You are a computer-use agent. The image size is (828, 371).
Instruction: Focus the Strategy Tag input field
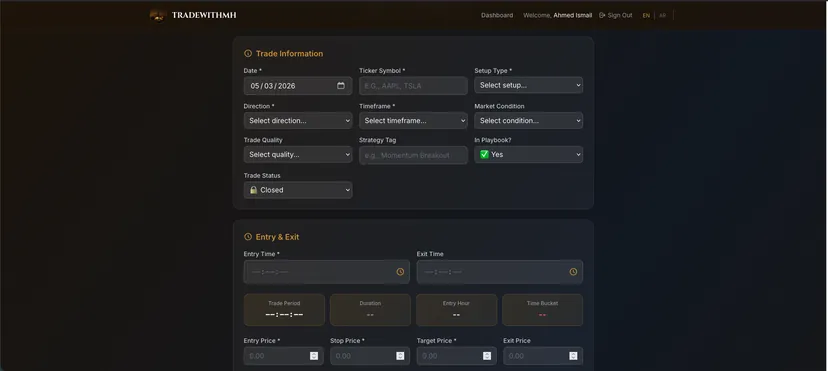(x=413, y=155)
